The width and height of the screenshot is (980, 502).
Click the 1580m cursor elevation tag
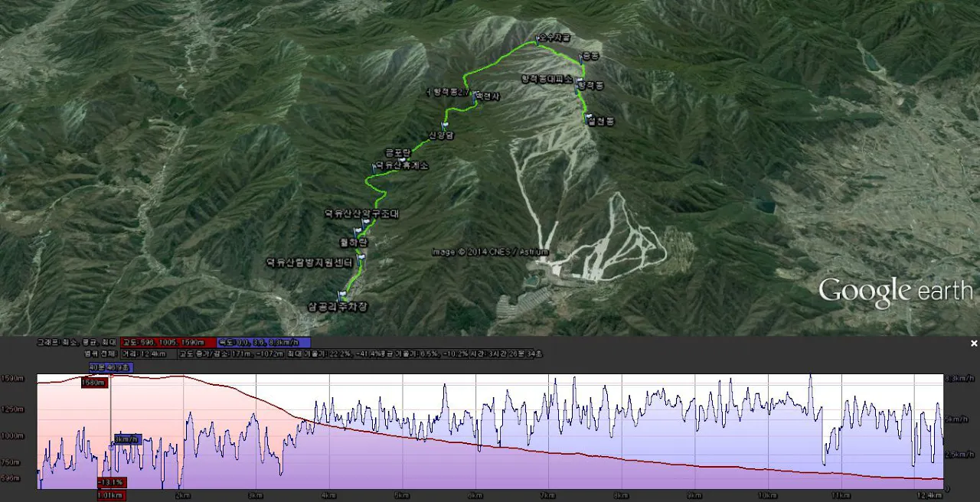click(x=93, y=383)
